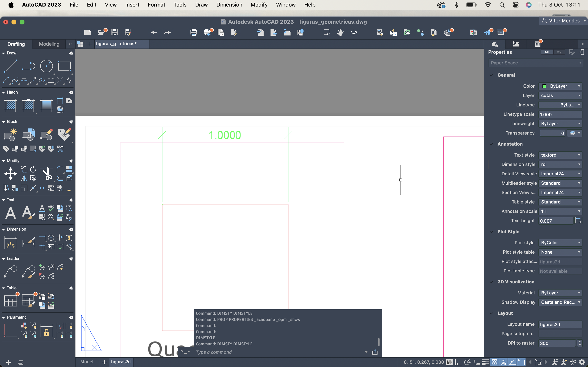
Task: Select the Rectangle tool in Draw panel
Action: 64,66
